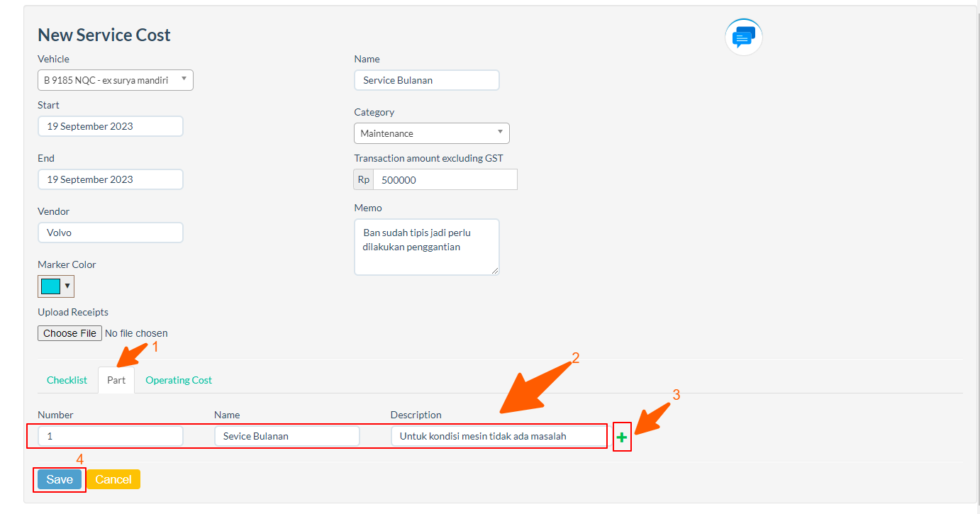Click the Cancel button
Viewport: 980px width, 514px height.
(113, 479)
